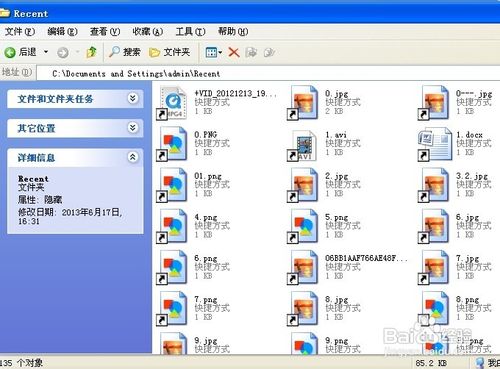Image resolution: width=500 pixels, height=369 pixels.
Task: Toggle the Folders (文件夹) pane
Action: click(170, 52)
